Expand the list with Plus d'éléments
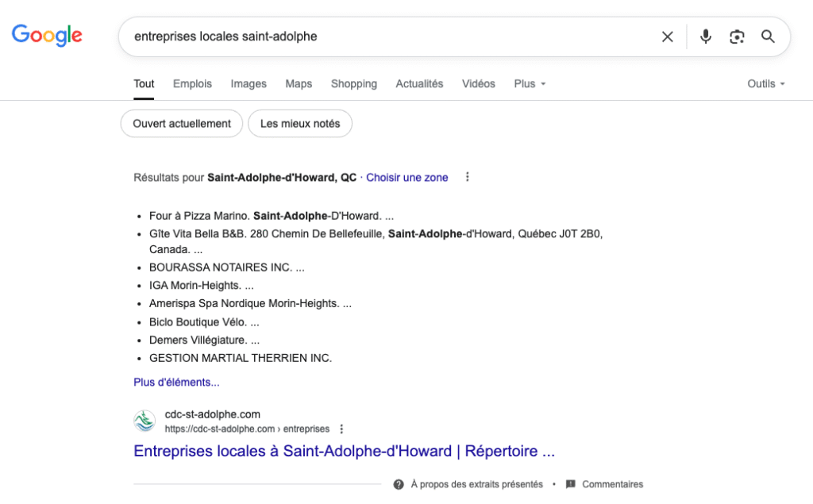The image size is (813, 504). click(176, 382)
